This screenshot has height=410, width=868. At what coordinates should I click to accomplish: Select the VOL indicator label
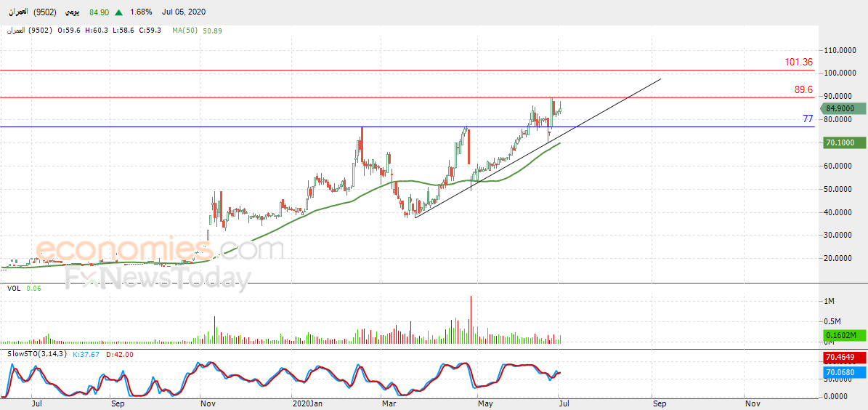13,288
